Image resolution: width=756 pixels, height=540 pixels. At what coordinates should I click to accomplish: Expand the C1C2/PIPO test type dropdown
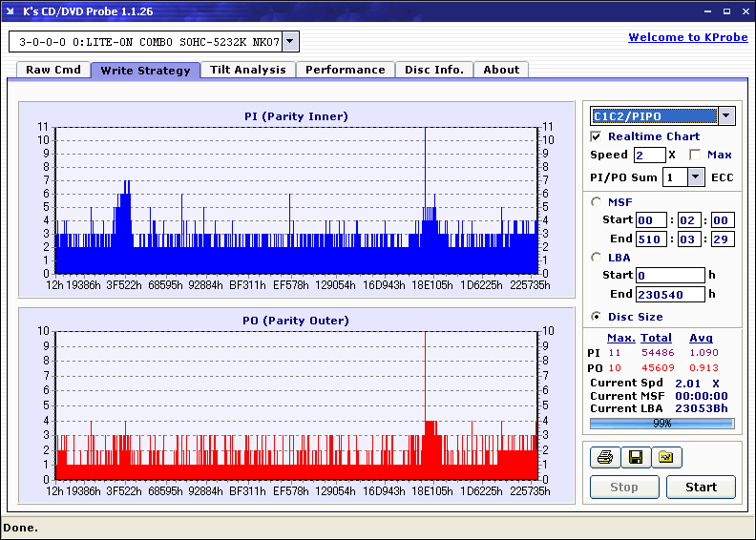(x=725, y=116)
